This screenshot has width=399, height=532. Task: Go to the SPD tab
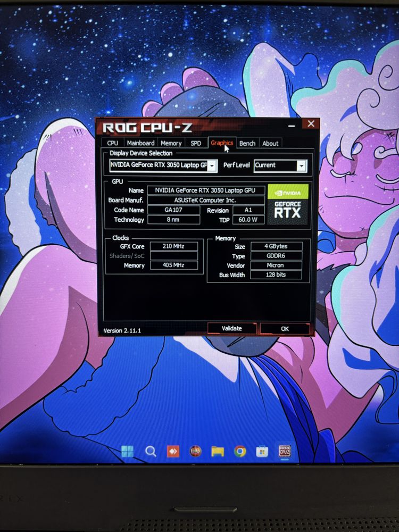point(196,143)
